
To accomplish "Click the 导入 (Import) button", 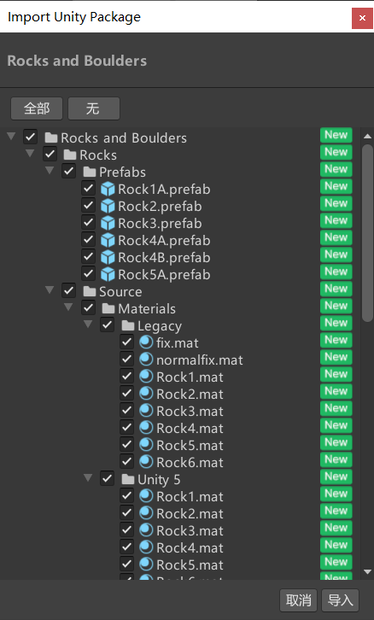I will point(340,600).
